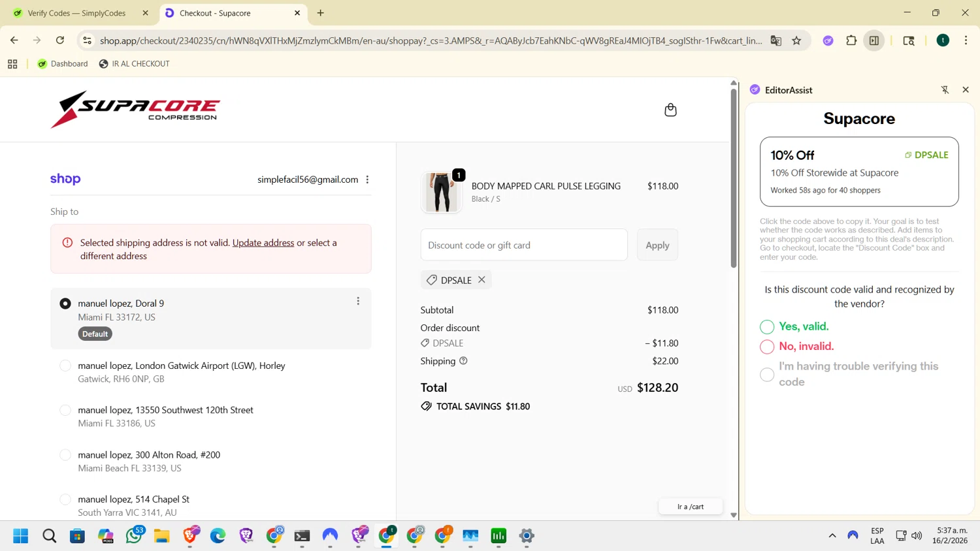Go forward in browser history
This screenshot has height=551, width=980.
coord(37,40)
